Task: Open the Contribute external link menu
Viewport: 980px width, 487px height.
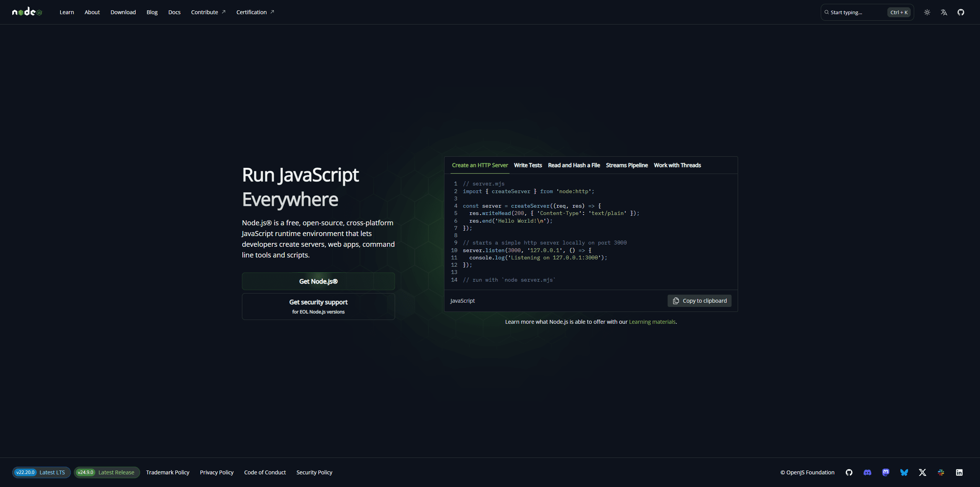Action: click(x=208, y=12)
